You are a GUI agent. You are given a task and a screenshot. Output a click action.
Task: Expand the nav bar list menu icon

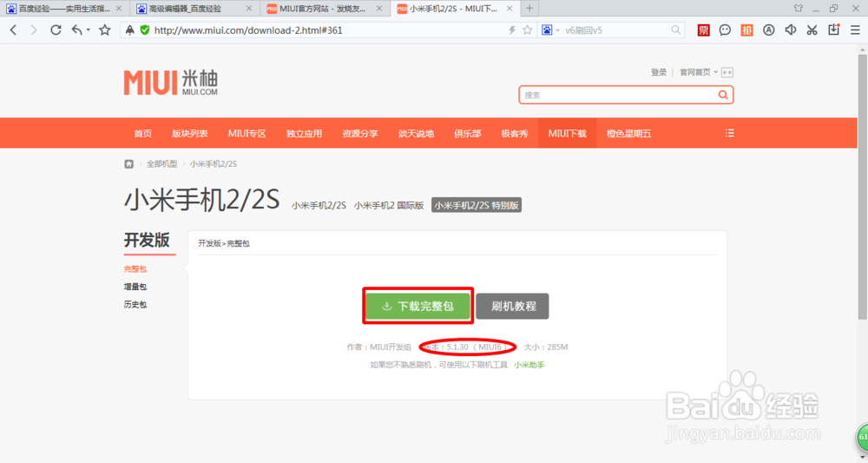(x=730, y=133)
